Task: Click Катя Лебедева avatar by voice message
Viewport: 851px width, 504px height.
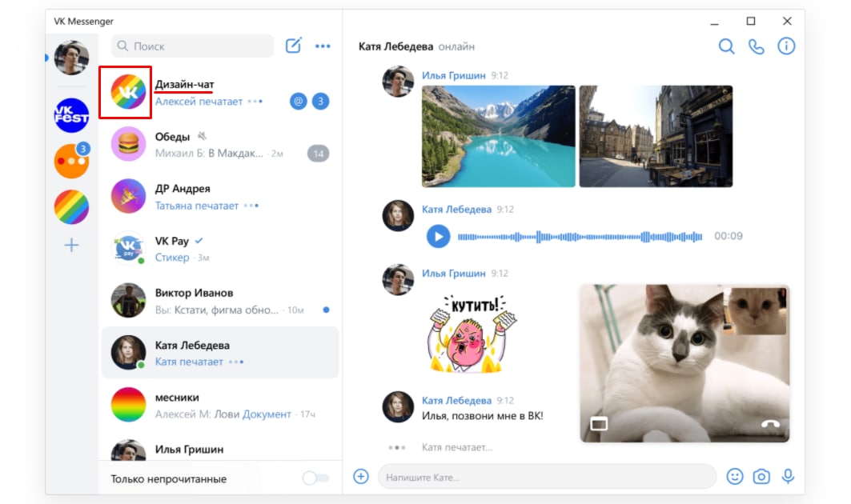Action: 398,215
